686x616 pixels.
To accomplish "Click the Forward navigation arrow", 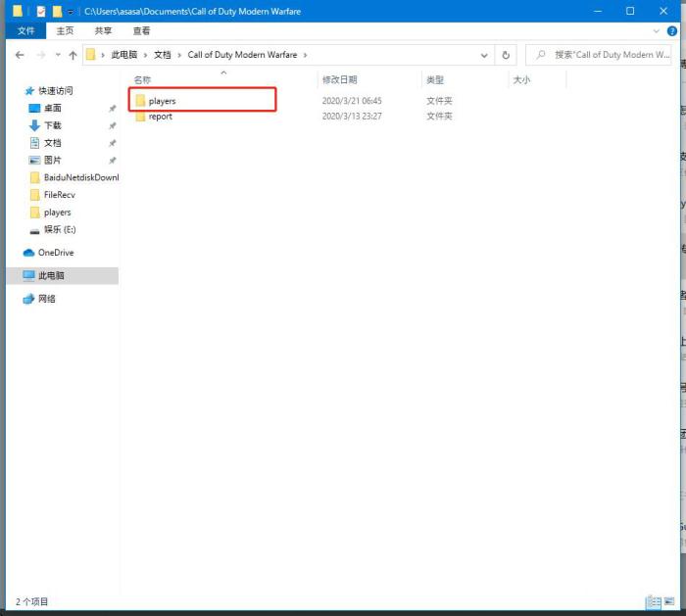I will (x=39, y=55).
